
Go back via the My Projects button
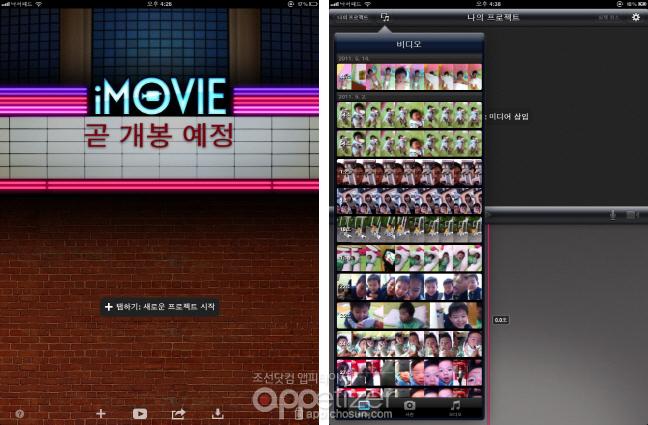(x=353, y=17)
